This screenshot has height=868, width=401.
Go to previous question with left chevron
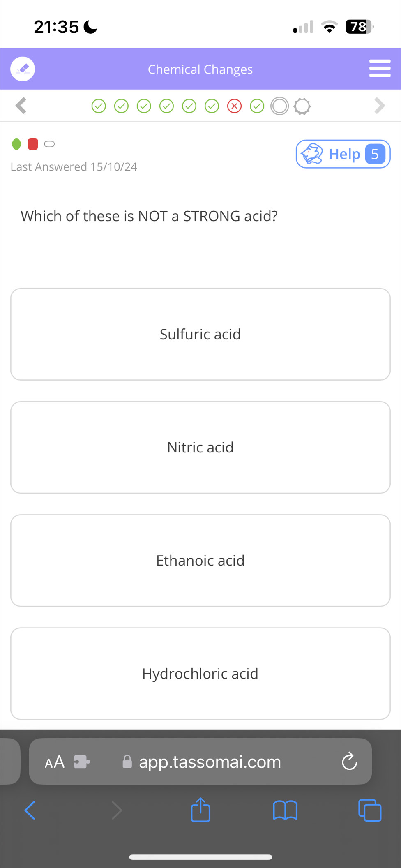[x=21, y=106]
